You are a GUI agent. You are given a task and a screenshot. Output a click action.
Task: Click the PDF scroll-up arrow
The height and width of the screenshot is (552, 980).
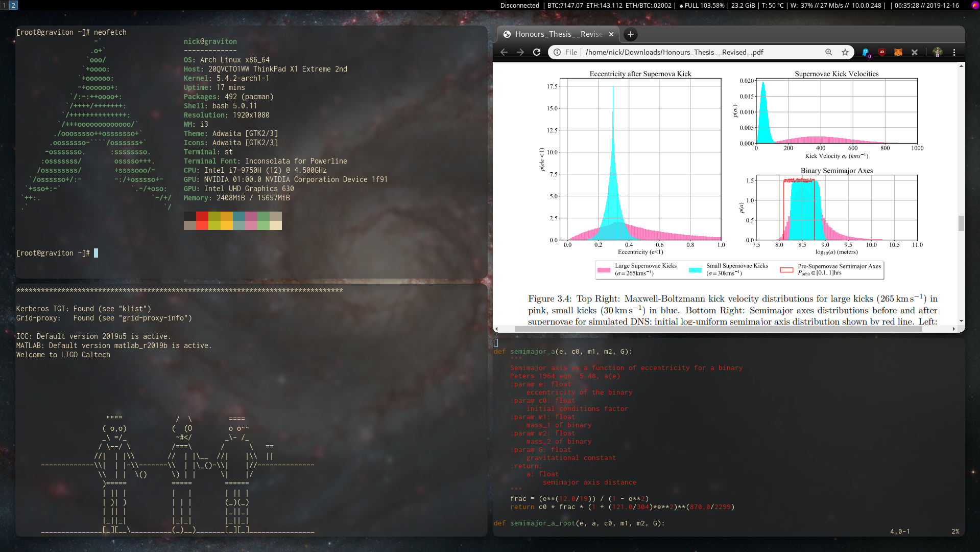pos(961,66)
